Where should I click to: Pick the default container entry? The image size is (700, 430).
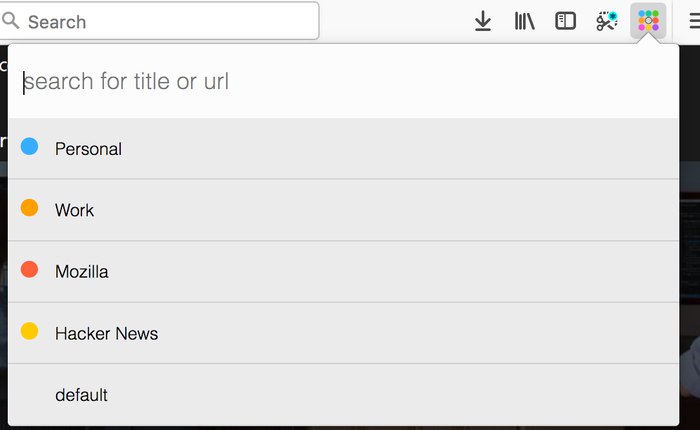(343, 395)
